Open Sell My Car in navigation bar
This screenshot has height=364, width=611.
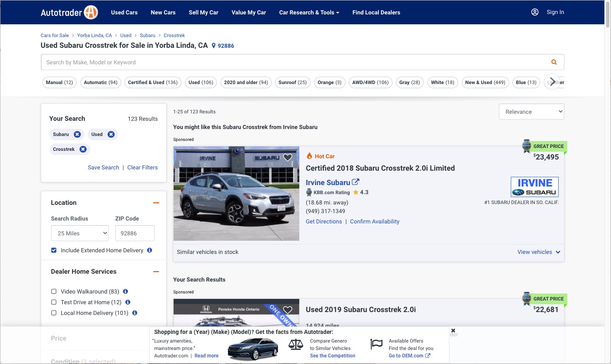point(204,12)
